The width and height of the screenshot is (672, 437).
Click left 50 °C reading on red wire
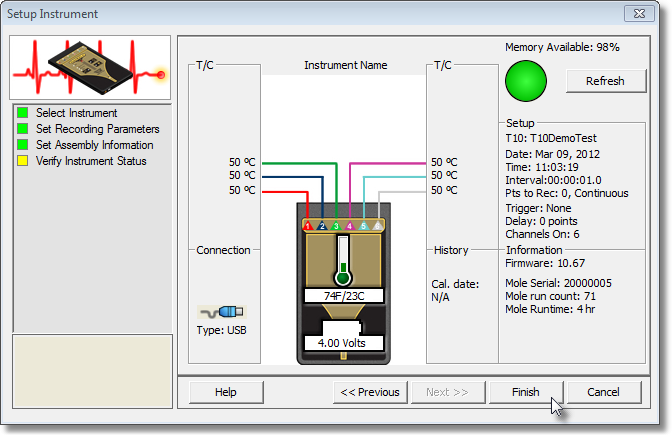coord(242,190)
